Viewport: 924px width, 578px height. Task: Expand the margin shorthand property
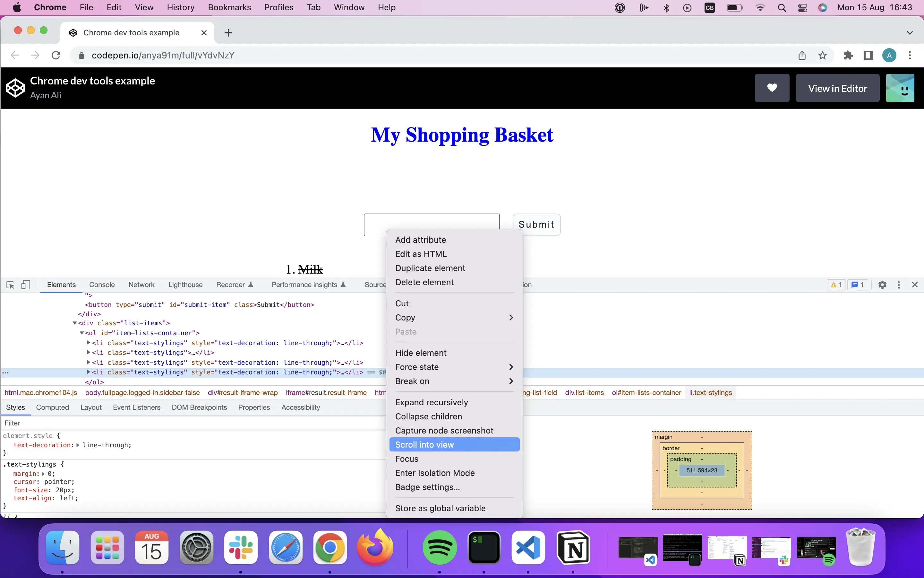pos(43,474)
